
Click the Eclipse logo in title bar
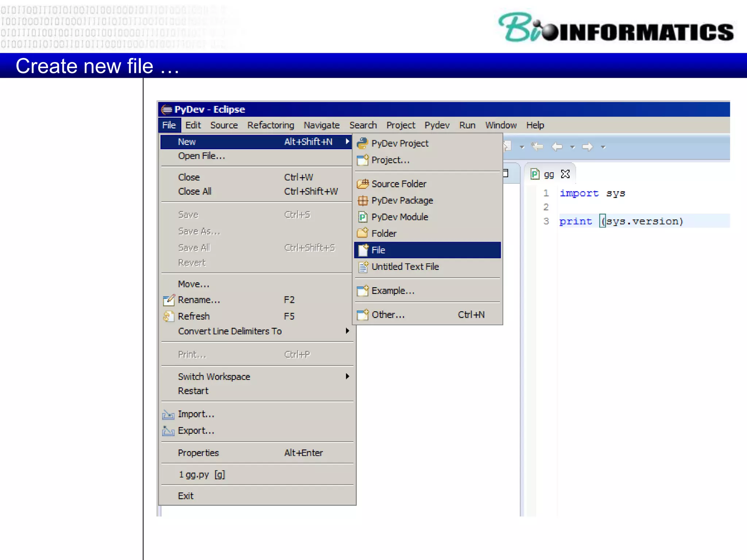[x=167, y=109]
